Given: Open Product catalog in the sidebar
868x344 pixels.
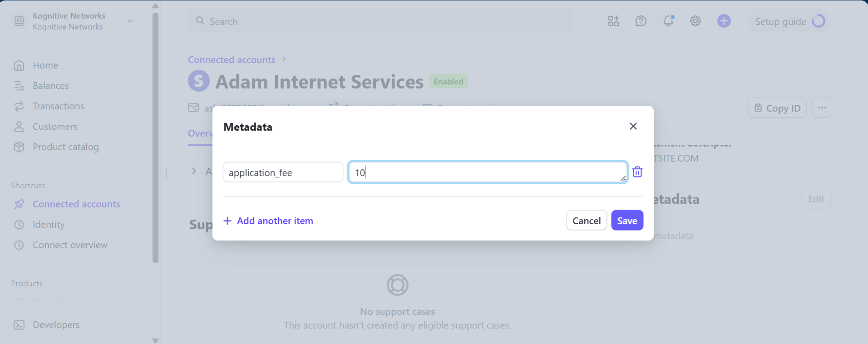Looking at the screenshot, I should pos(65,147).
